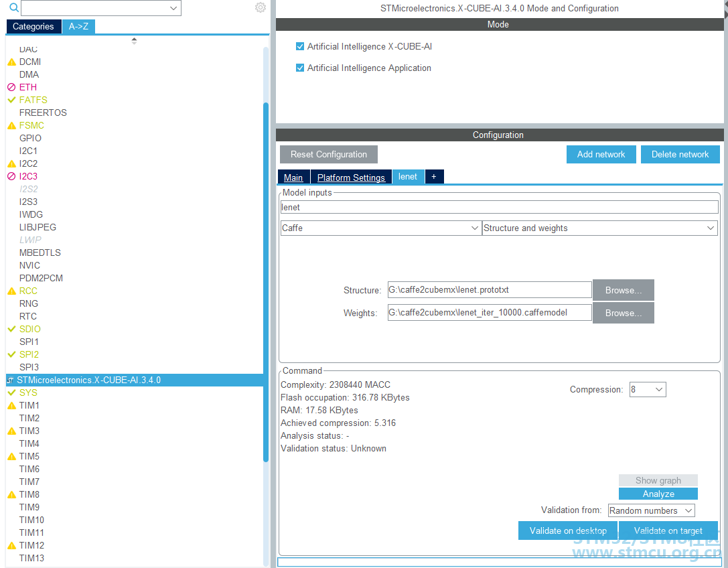Screen dimensions: 728x568
Task: Click the I2C3 disabled circle icon
Action: 11,176
